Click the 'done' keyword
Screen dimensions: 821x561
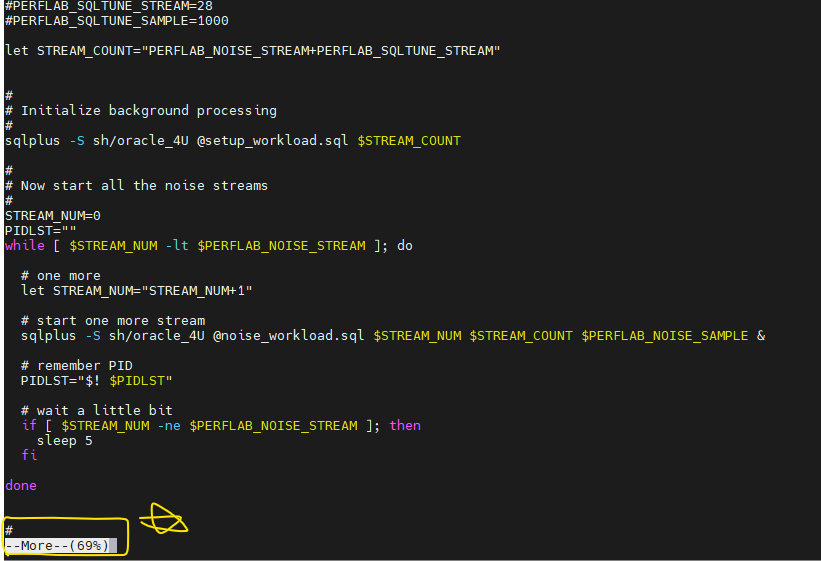coord(21,486)
